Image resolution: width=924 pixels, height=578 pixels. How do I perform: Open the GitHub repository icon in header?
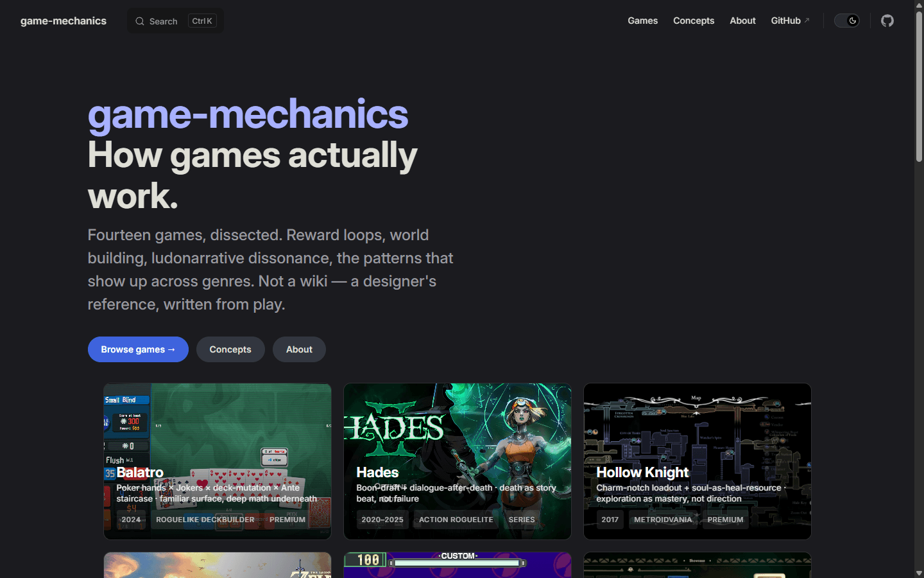887,21
